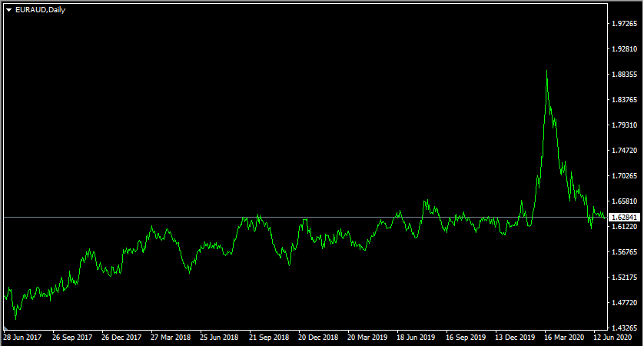Select the price scale value 1.83765
The height and width of the screenshot is (346, 644).
point(624,100)
